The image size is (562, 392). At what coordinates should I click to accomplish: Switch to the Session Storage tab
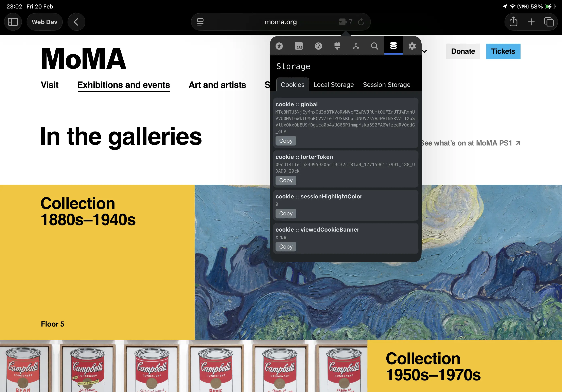coord(386,85)
